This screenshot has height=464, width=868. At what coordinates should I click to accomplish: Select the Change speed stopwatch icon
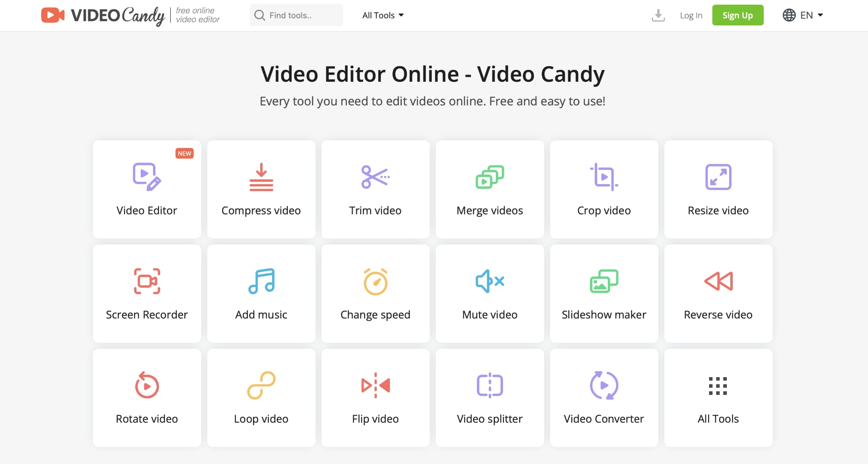point(375,281)
